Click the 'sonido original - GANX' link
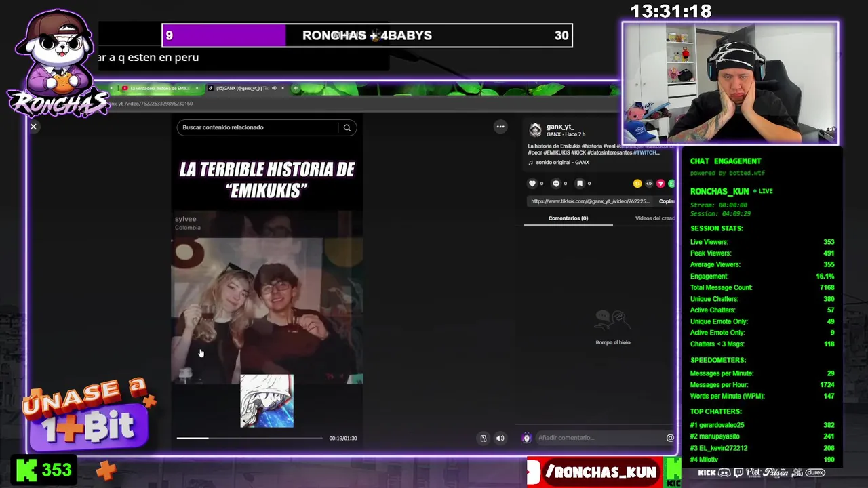Viewport: 868px width, 488px height. point(563,163)
